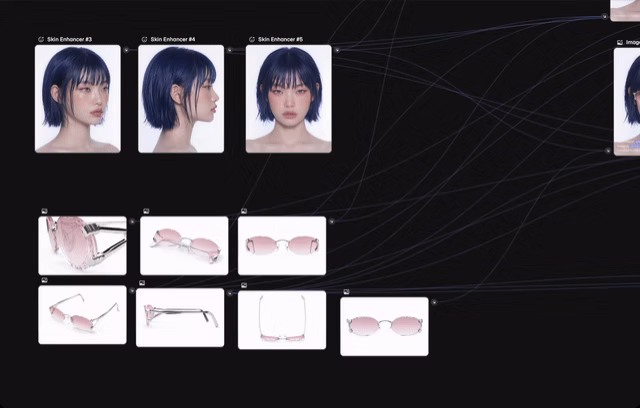Select the bottom-right front-view sunglasses thumbnail
Image resolution: width=640 pixels, height=408 pixels.
click(x=384, y=326)
